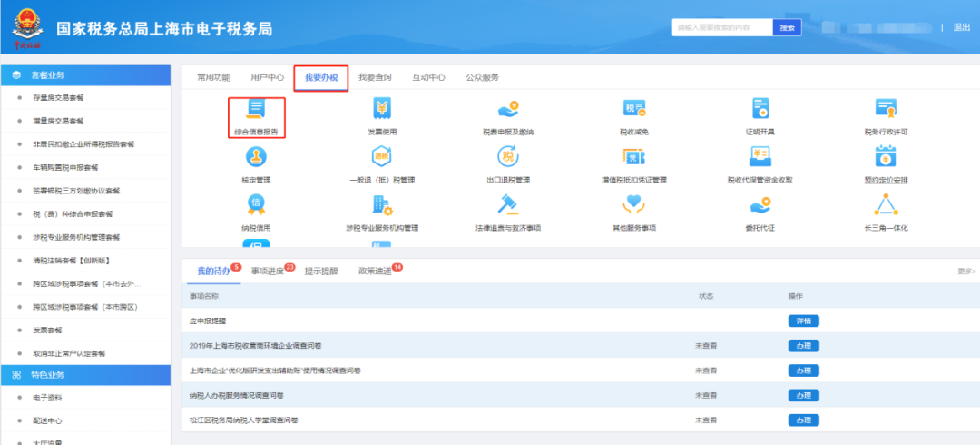Open 发票套餐 in the sidebar
This screenshot has height=445, width=980.
point(47,330)
